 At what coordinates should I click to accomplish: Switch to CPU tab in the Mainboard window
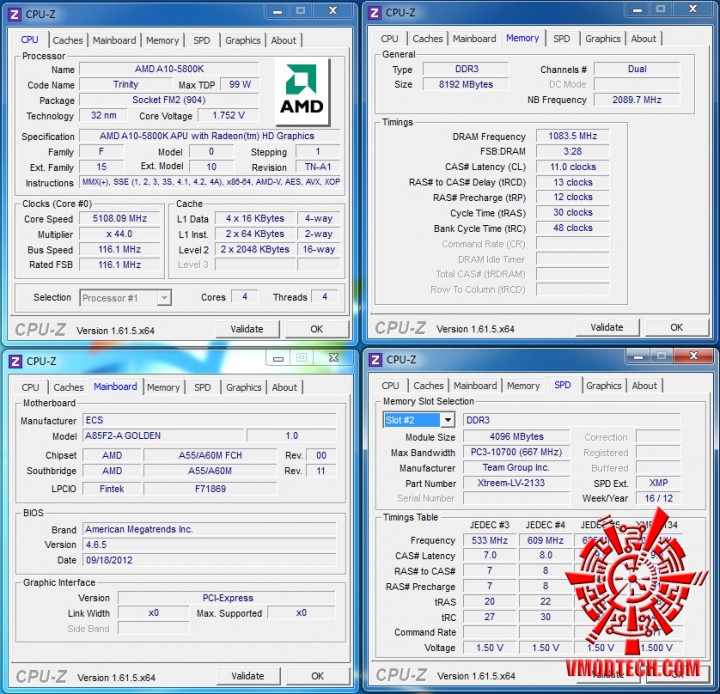(x=30, y=387)
